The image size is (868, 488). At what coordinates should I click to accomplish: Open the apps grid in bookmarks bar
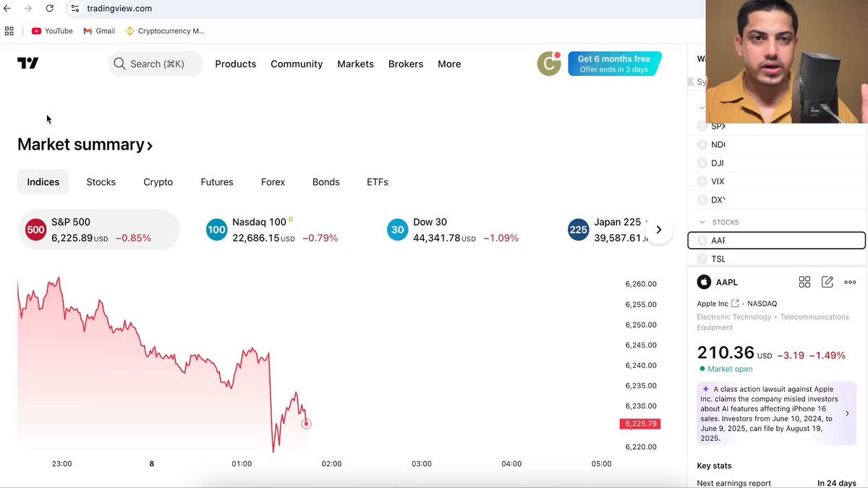9,31
